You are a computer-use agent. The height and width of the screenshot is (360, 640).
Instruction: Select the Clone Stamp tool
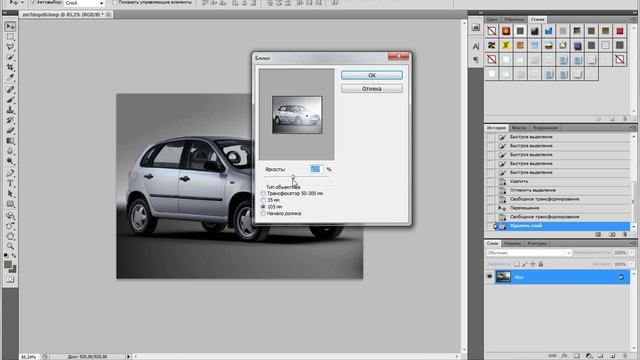click(10, 110)
